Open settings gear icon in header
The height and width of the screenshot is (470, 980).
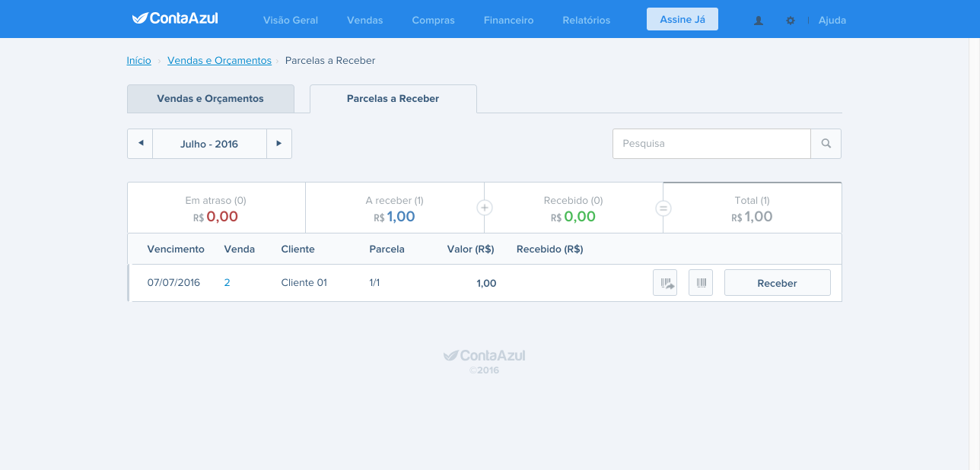[791, 21]
